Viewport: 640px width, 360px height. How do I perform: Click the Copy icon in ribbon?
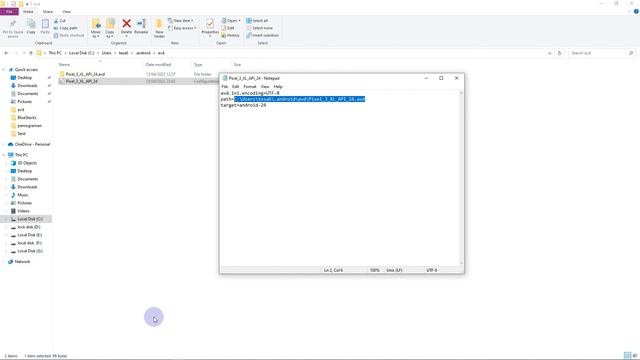click(31, 24)
